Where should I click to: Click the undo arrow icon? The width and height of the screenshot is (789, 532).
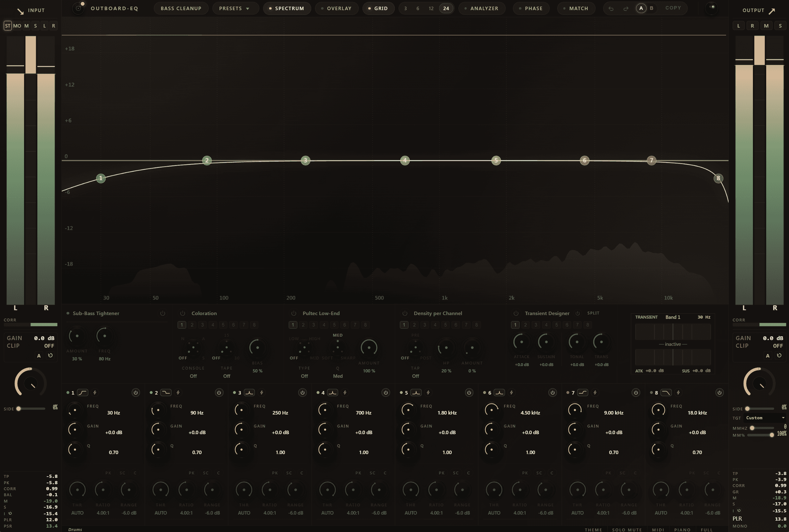coord(611,9)
